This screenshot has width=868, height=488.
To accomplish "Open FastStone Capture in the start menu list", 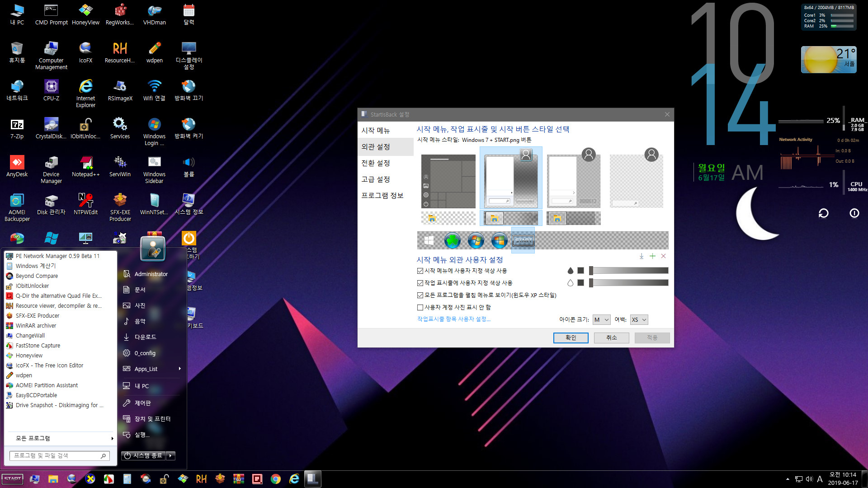I will pos(61,345).
